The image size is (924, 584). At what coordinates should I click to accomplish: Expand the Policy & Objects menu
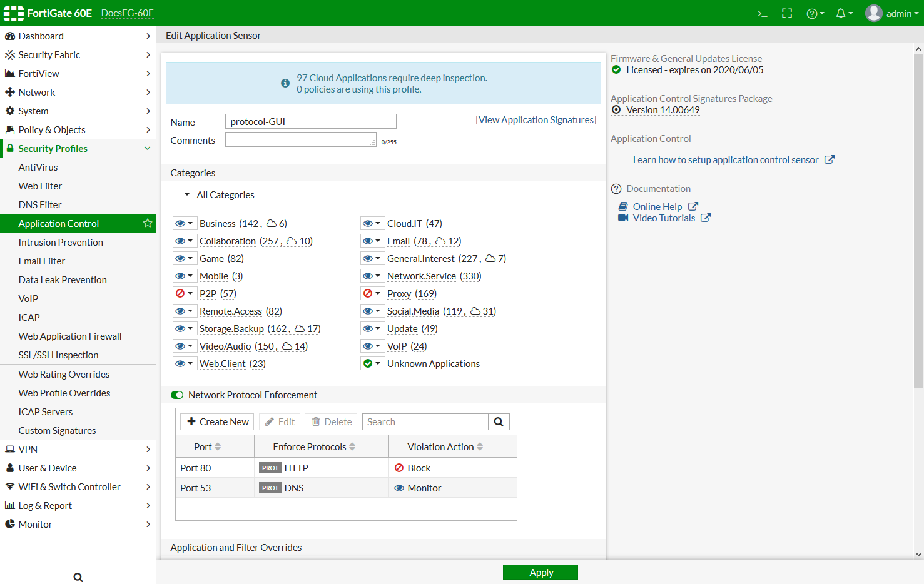tap(78, 129)
